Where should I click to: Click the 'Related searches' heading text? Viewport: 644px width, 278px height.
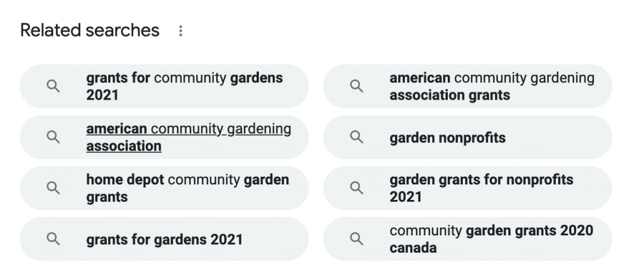point(89,30)
